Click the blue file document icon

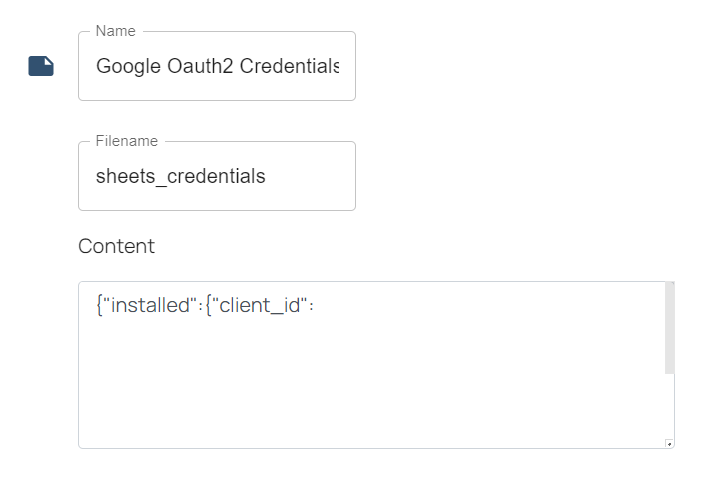tap(41, 66)
